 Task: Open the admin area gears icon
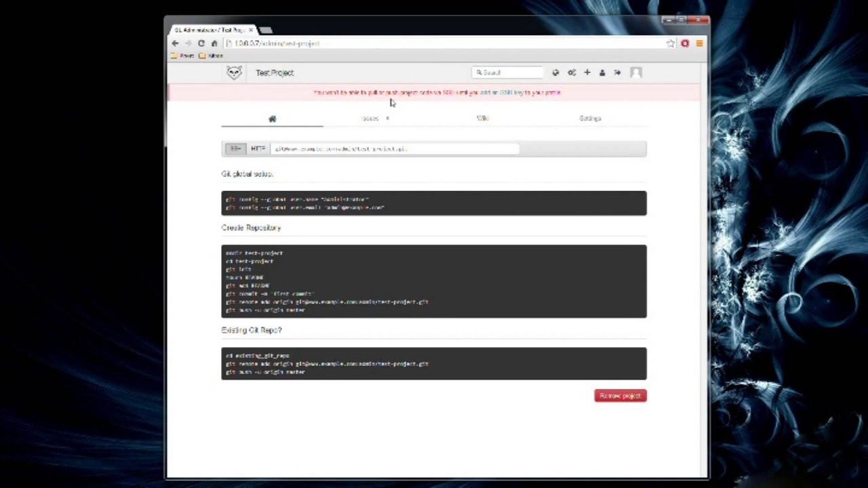[572, 73]
